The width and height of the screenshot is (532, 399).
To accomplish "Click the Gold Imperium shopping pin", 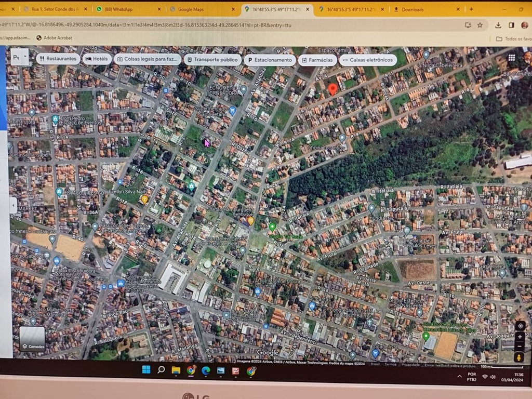I will click(121, 283).
